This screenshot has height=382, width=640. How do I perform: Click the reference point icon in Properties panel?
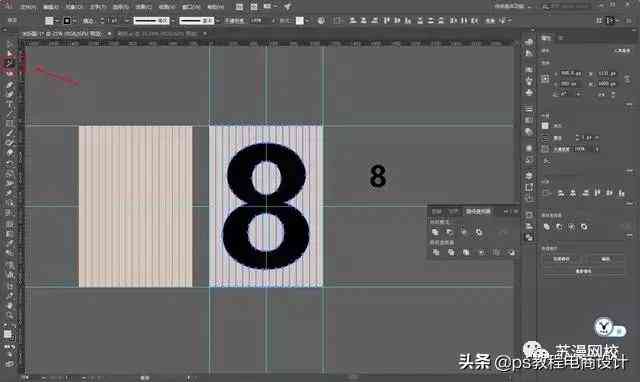click(545, 79)
